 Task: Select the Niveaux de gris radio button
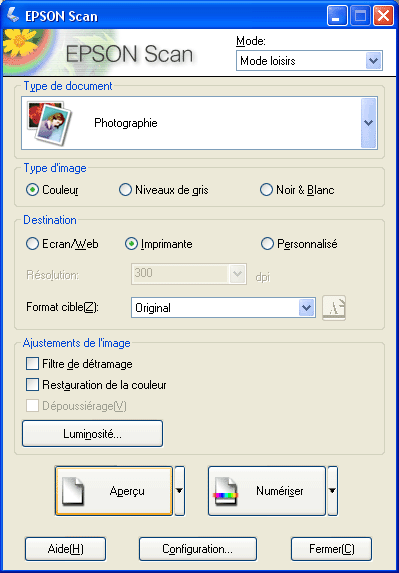tap(125, 190)
